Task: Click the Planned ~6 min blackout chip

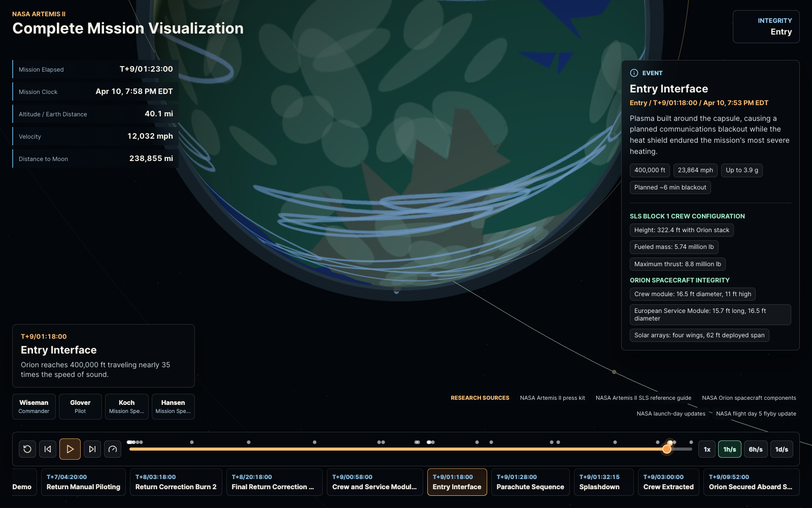Action: pyautogui.click(x=670, y=187)
